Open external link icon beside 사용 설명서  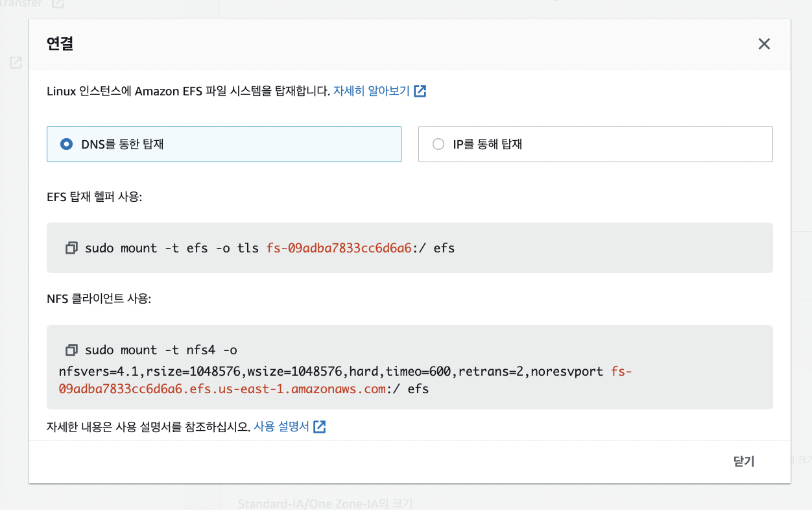319,427
